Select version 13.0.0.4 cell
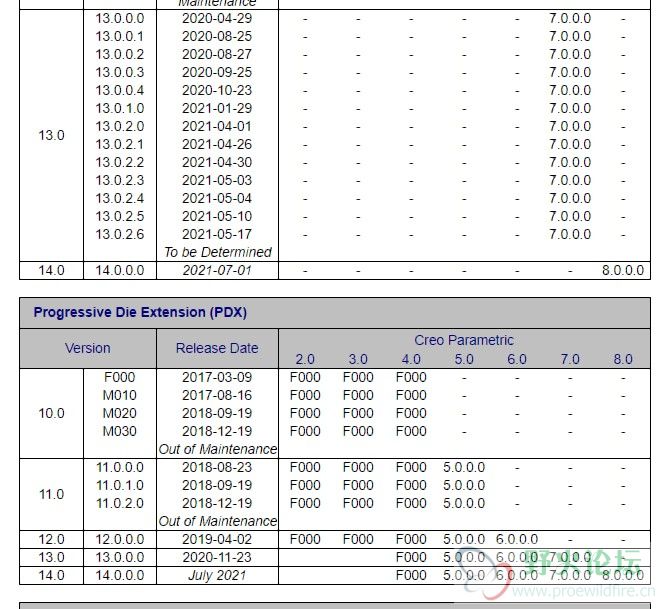Viewport: 665px width, 609px height. click(120, 91)
